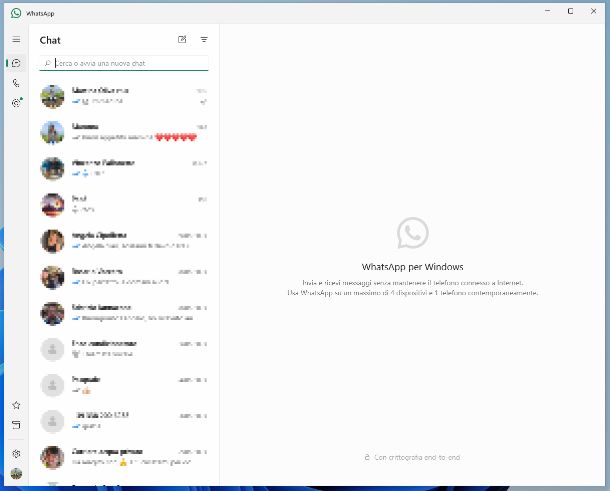Focus the search or new chat field
This screenshot has height=491, width=610.
pos(124,63)
